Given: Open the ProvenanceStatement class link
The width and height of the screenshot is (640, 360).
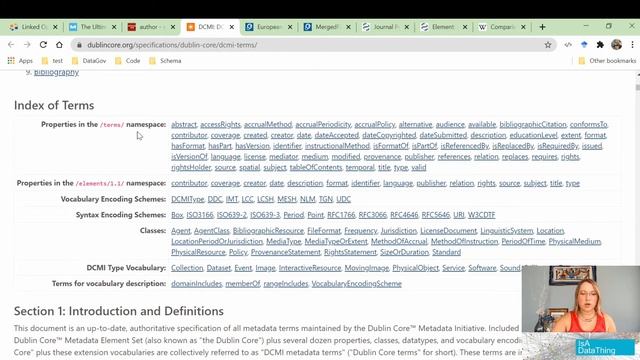Looking at the screenshot, I should [286, 252].
